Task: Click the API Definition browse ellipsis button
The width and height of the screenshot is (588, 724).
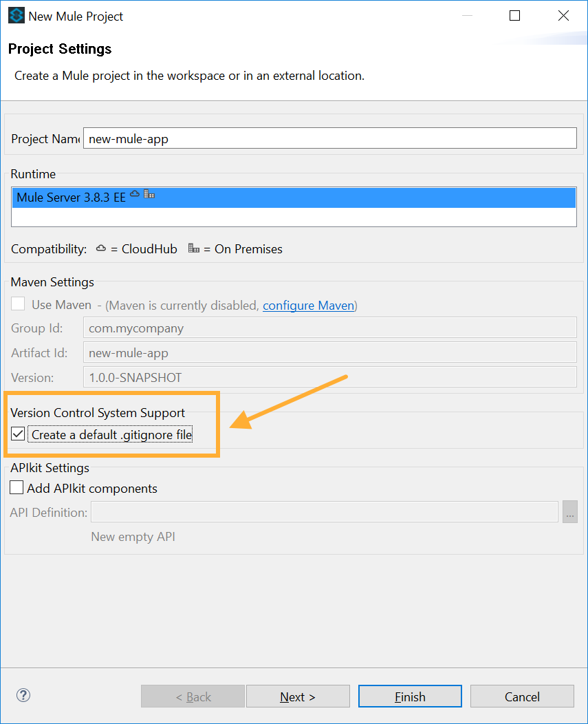Action: [x=570, y=511]
